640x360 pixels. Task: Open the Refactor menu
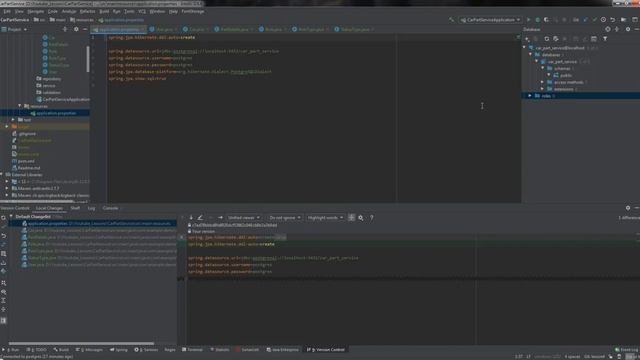(x=87, y=11)
